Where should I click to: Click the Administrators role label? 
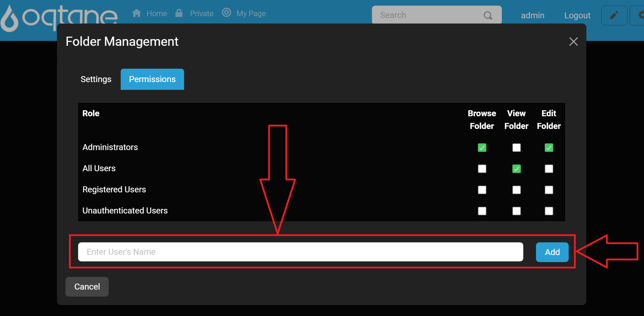click(110, 147)
